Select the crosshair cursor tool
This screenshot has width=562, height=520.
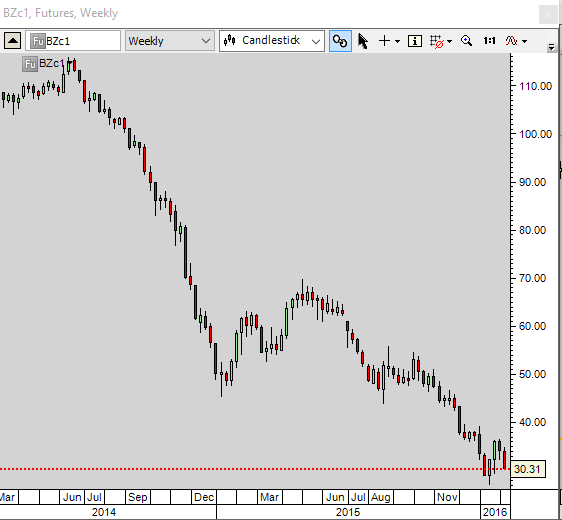point(384,41)
